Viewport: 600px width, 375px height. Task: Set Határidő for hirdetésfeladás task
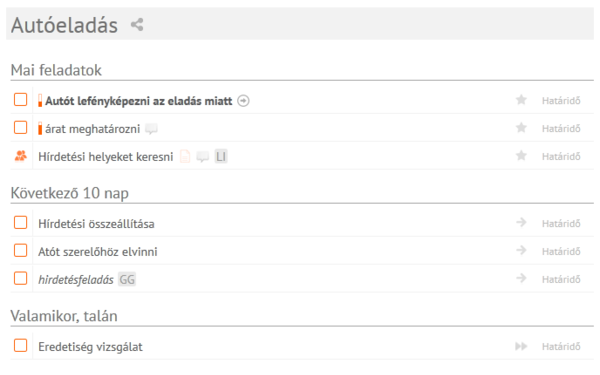(561, 280)
